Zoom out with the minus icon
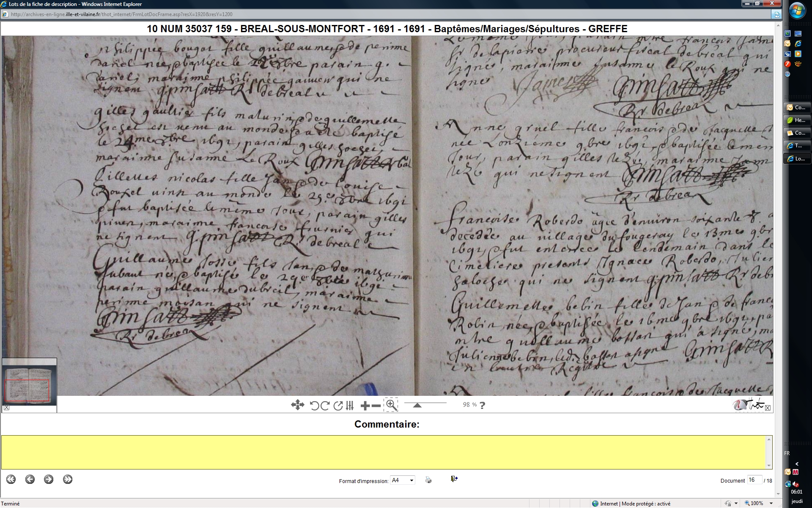The image size is (812, 508). [376, 406]
